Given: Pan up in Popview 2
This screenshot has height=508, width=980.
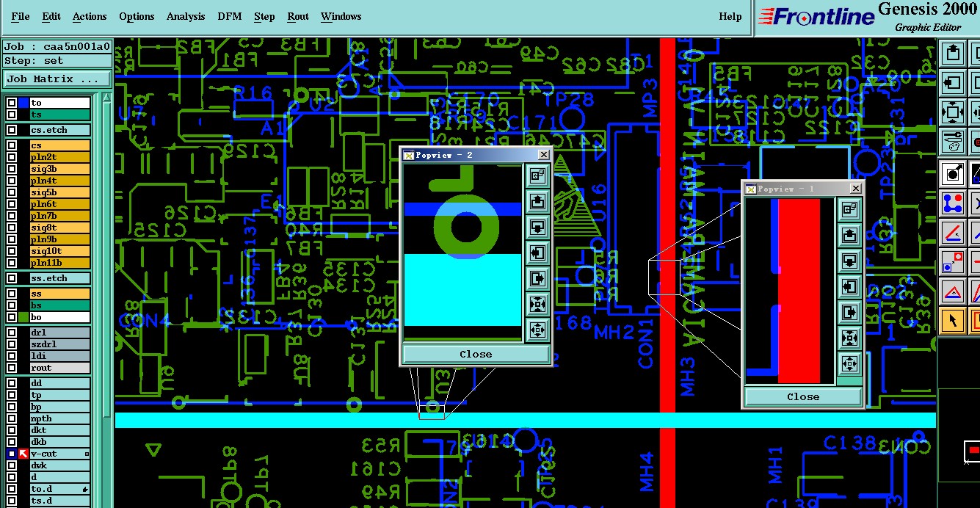Looking at the screenshot, I should tap(538, 201).
